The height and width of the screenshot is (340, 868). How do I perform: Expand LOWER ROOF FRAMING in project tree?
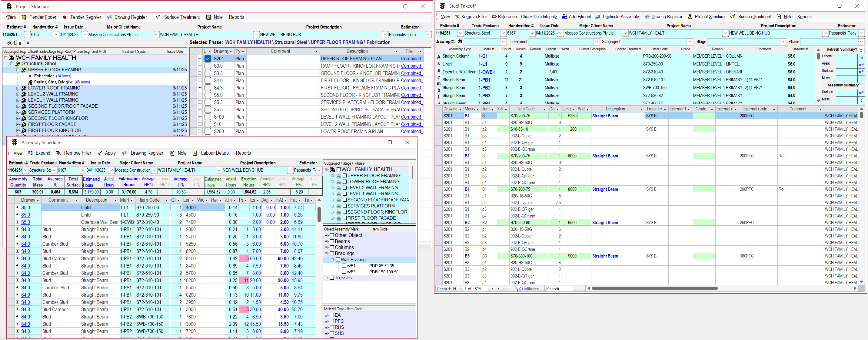tap(18, 88)
